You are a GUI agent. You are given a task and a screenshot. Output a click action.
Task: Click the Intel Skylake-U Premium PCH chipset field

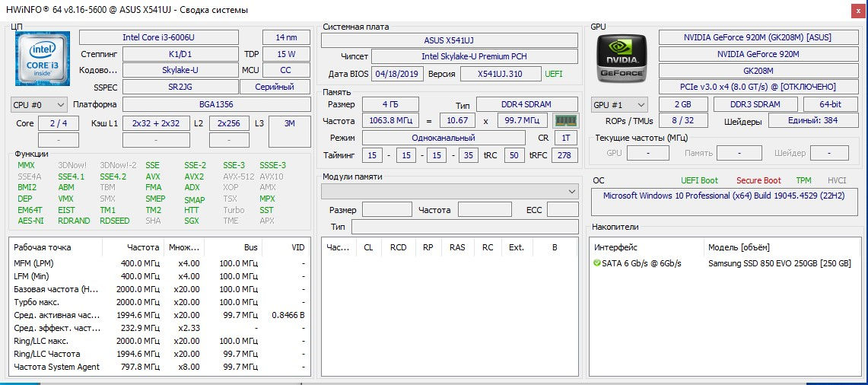click(x=475, y=56)
